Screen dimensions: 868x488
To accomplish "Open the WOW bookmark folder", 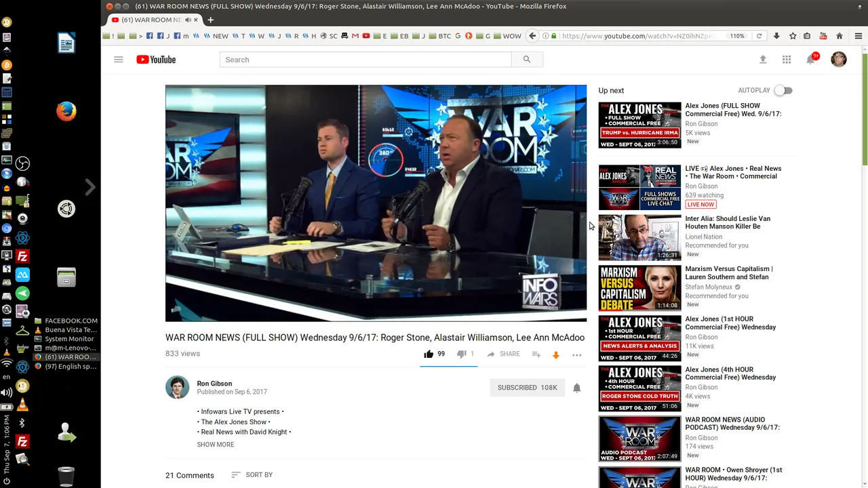I will (508, 36).
